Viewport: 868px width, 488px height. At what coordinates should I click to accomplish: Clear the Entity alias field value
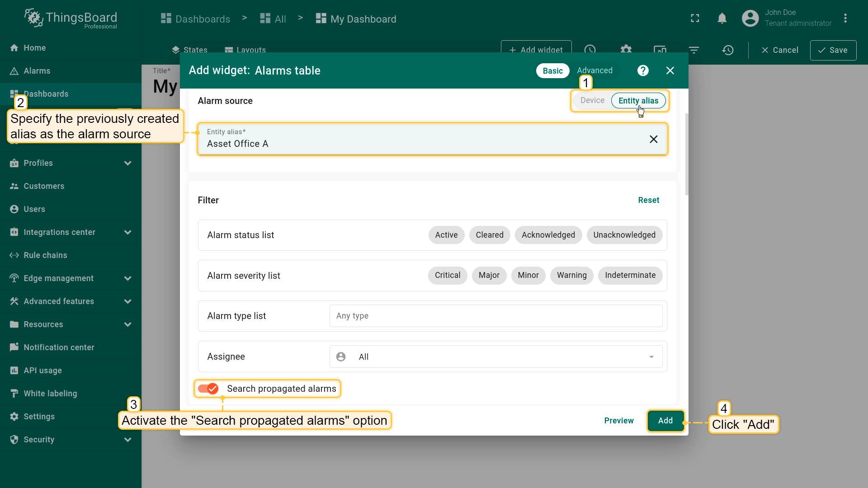pos(653,139)
